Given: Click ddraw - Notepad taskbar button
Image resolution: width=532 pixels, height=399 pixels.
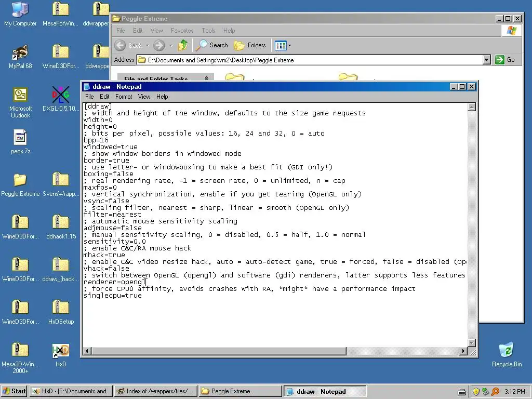Looking at the screenshot, I should pyautogui.click(x=325, y=391).
